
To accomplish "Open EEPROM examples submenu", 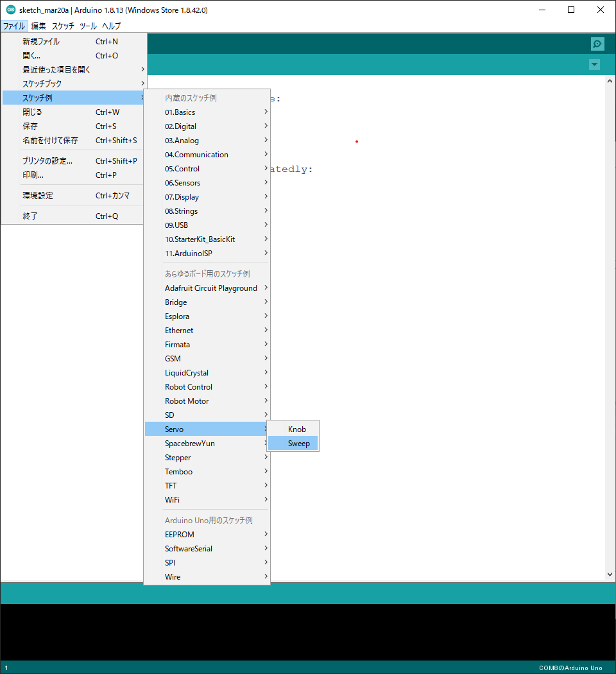I will click(207, 534).
